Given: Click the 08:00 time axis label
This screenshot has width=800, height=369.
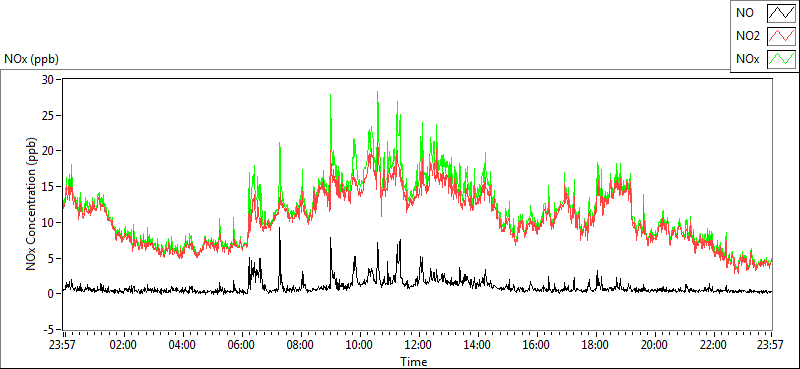Looking at the screenshot, I should click(x=301, y=344).
